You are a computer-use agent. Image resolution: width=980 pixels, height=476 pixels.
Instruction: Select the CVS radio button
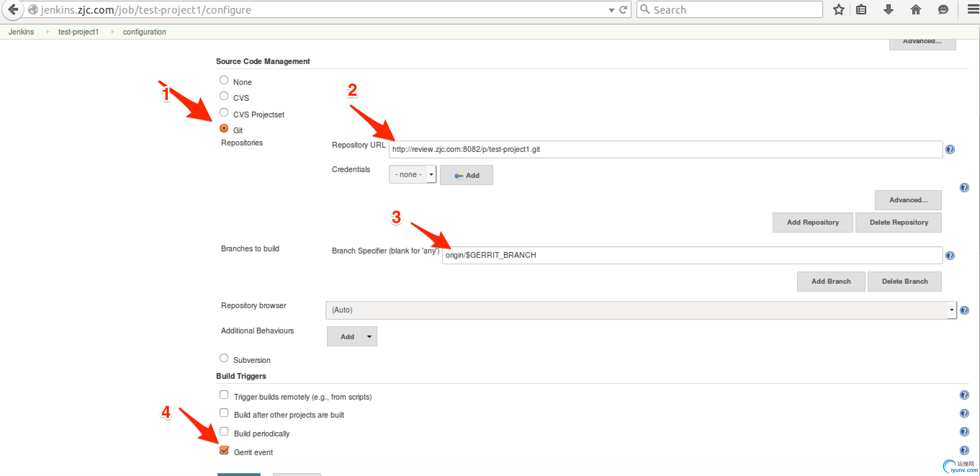pos(224,96)
